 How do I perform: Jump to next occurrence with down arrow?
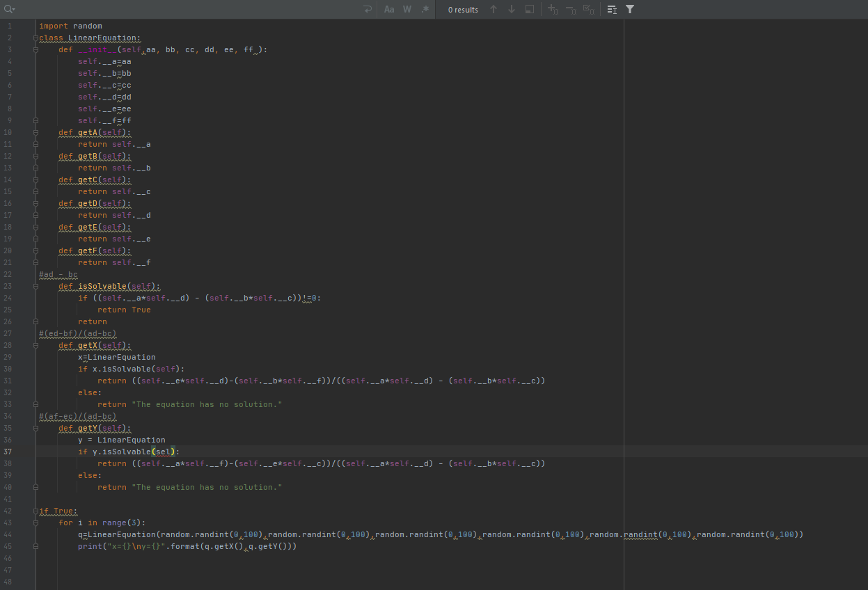(512, 9)
